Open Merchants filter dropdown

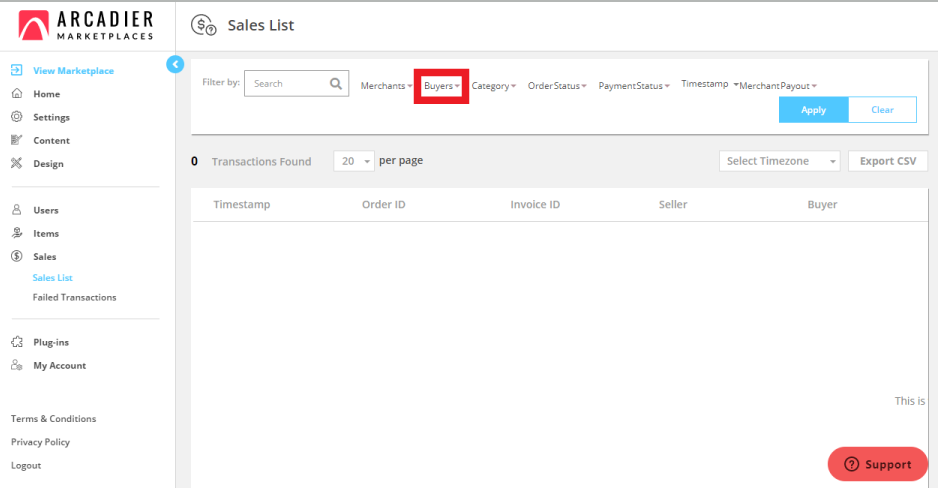point(386,86)
